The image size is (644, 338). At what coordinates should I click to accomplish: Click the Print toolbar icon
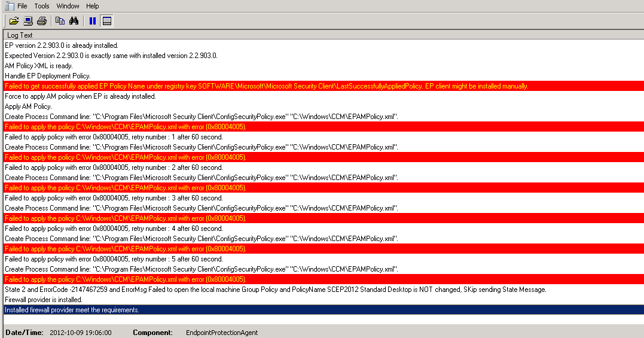coord(42,21)
